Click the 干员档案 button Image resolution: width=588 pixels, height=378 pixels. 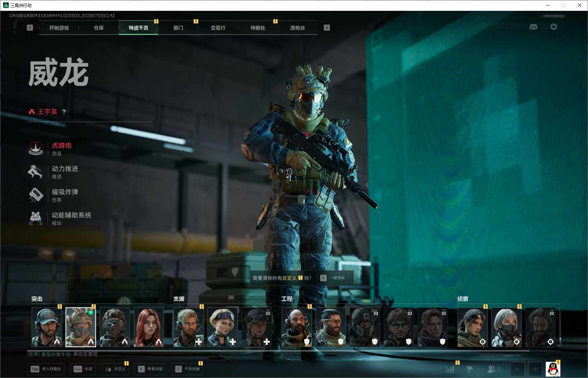click(x=188, y=369)
